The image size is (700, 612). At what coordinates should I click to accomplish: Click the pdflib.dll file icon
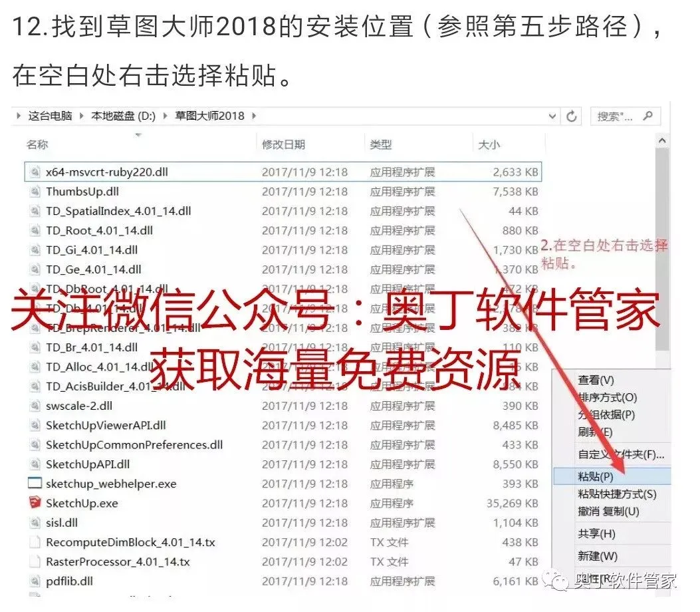35,581
